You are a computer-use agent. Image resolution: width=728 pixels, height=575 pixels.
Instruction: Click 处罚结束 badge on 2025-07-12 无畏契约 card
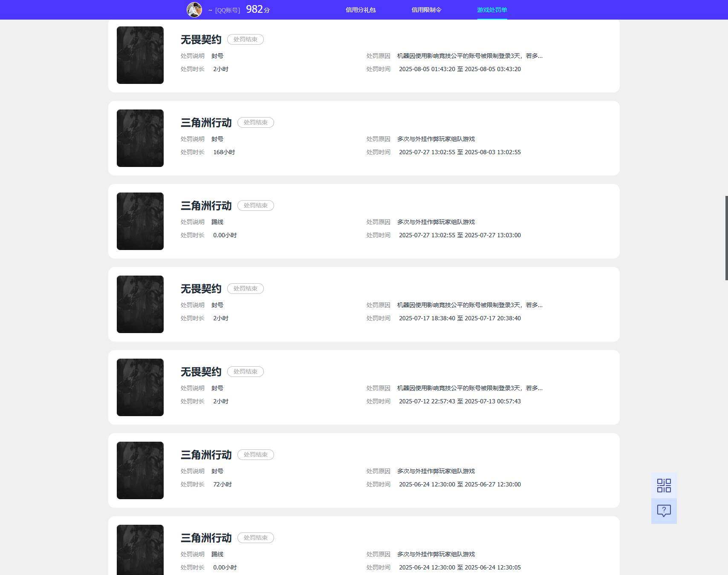tap(246, 371)
